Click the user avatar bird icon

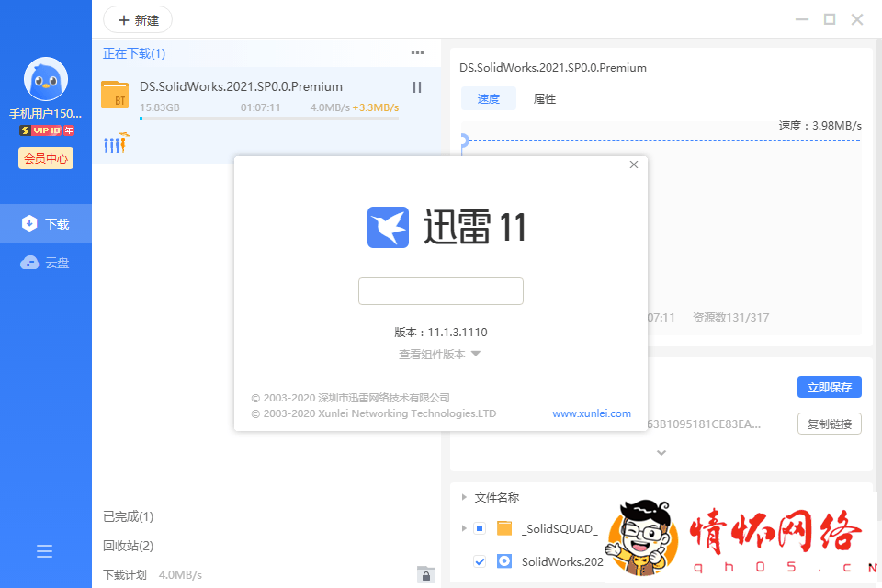click(46, 79)
